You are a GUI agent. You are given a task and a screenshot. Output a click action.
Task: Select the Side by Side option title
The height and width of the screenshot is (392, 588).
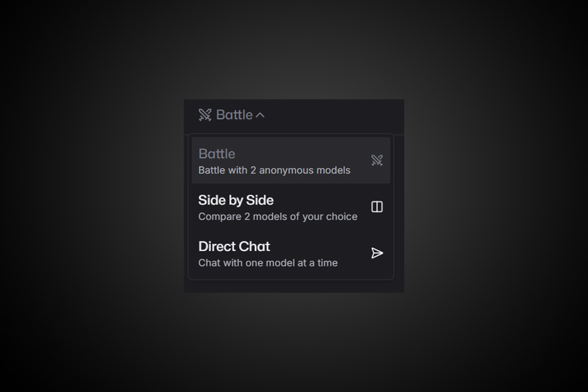coord(236,200)
